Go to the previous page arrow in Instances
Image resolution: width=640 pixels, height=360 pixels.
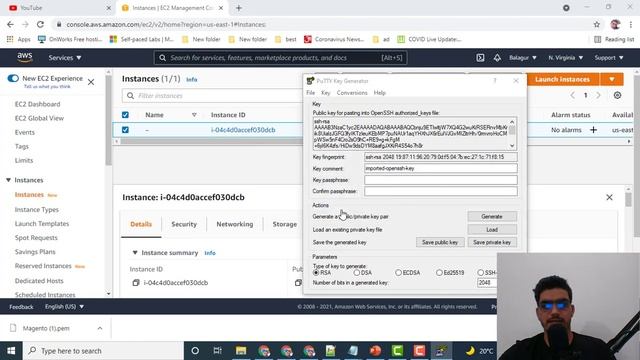pyautogui.click(x=572, y=95)
